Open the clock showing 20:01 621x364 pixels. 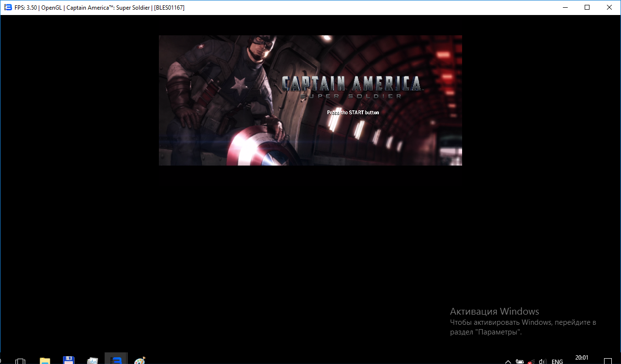pyautogui.click(x=581, y=358)
